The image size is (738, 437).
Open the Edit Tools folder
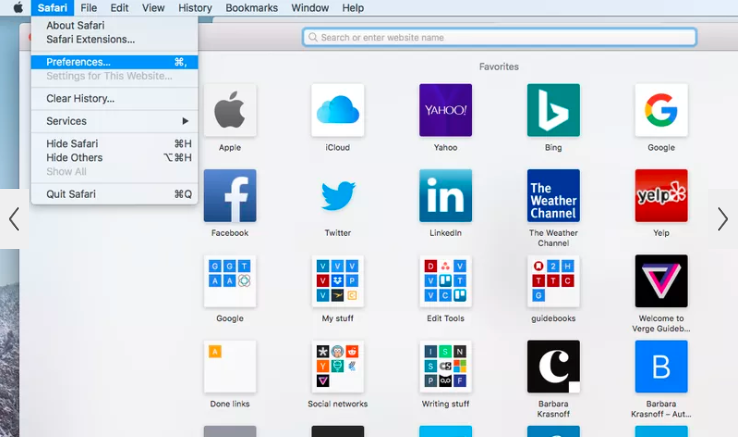tap(445, 281)
